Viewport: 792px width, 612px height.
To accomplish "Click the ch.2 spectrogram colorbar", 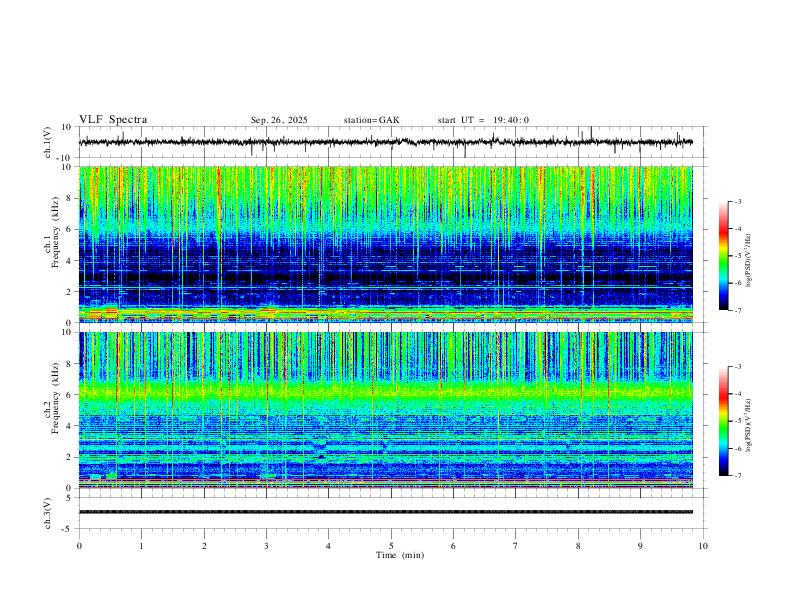I will point(723,421).
